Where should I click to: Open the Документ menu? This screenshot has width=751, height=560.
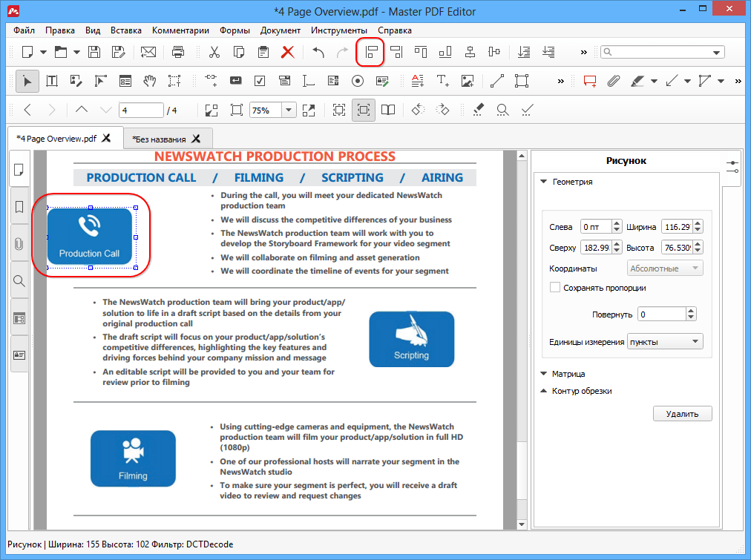[280, 30]
